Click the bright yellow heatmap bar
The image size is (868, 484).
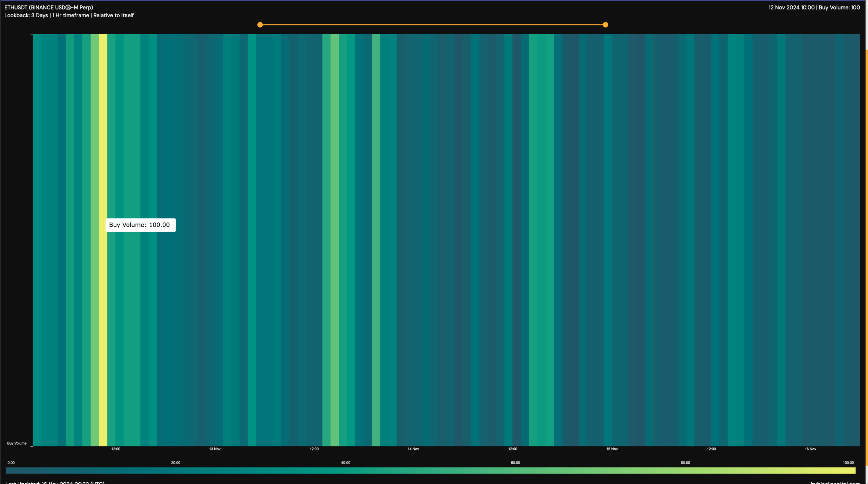coord(103,240)
